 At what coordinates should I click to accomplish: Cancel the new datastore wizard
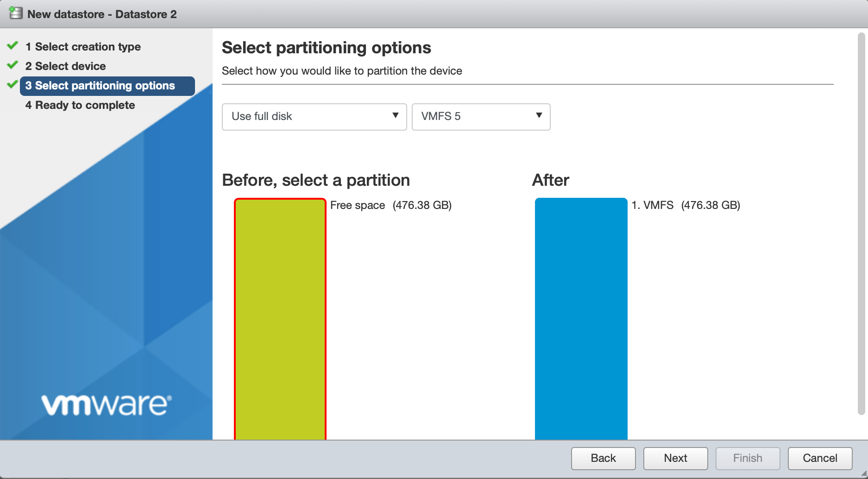[x=820, y=458]
